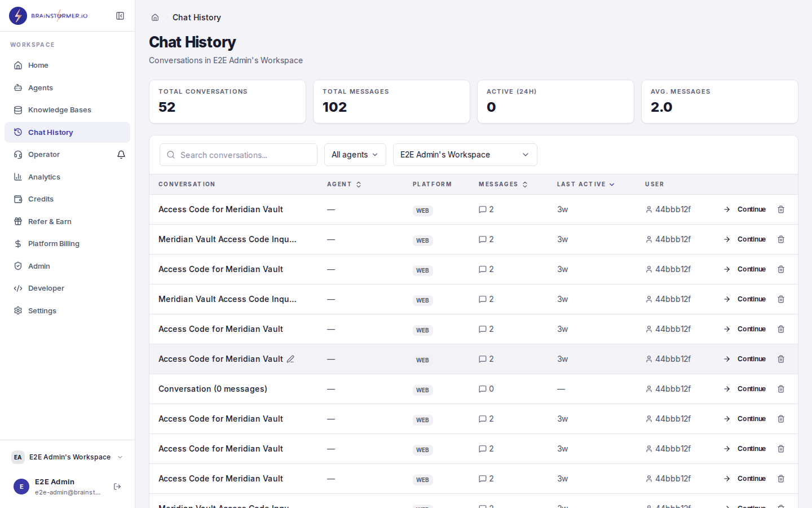
Task: Open the Operator notifications bell
Action: (121, 155)
